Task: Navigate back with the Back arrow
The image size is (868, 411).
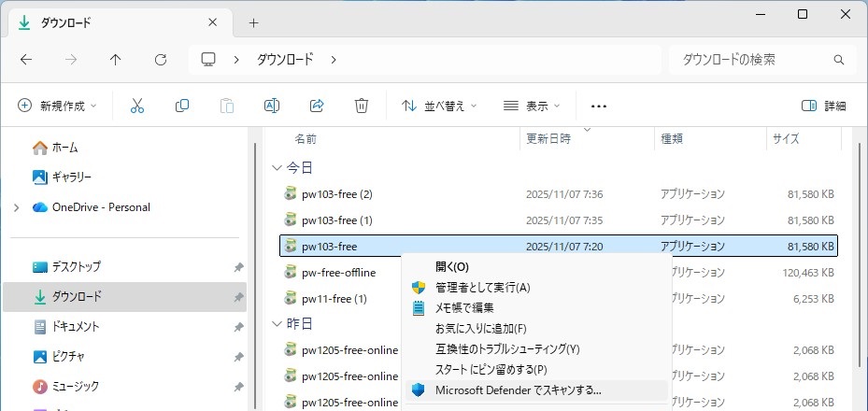Action: pos(26,60)
